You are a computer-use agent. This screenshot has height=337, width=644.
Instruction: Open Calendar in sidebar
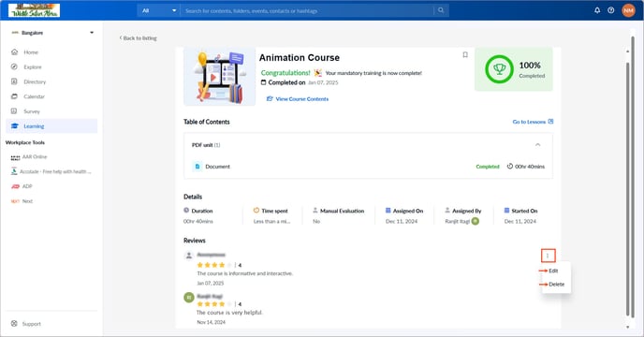(x=34, y=96)
